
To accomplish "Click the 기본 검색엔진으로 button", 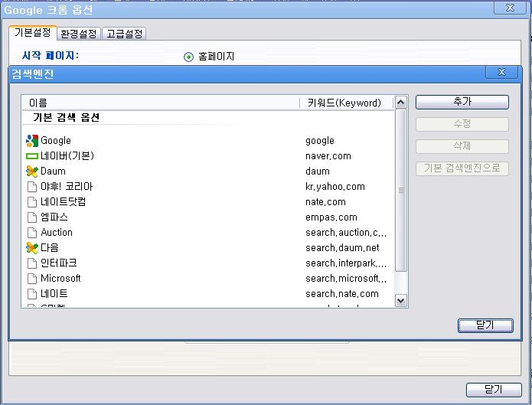I will pyautogui.click(x=462, y=168).
